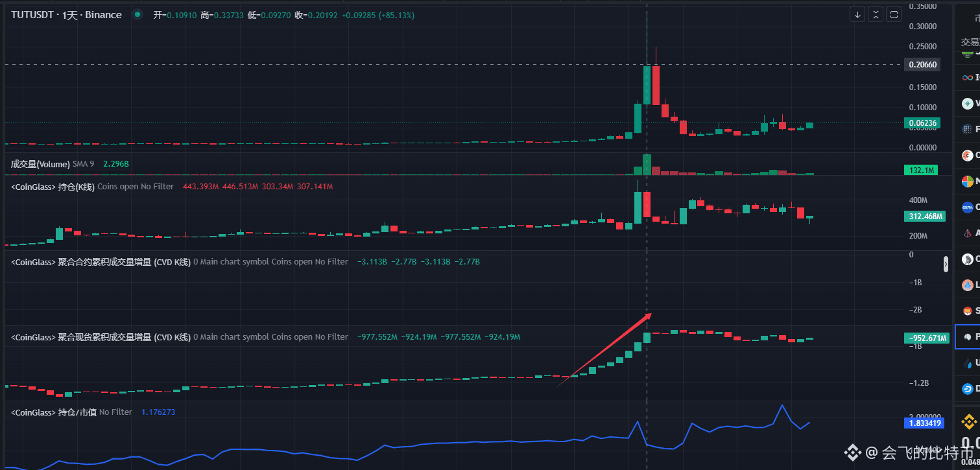Viewport: 980px width, 470px height.
Task: Click the fullscreen frame button above the chart
Action: 894,14
